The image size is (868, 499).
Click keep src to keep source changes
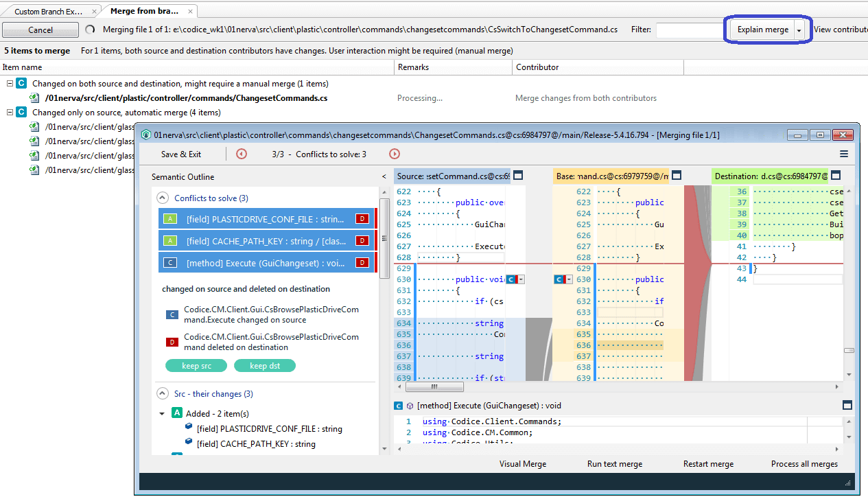(196, 365)
